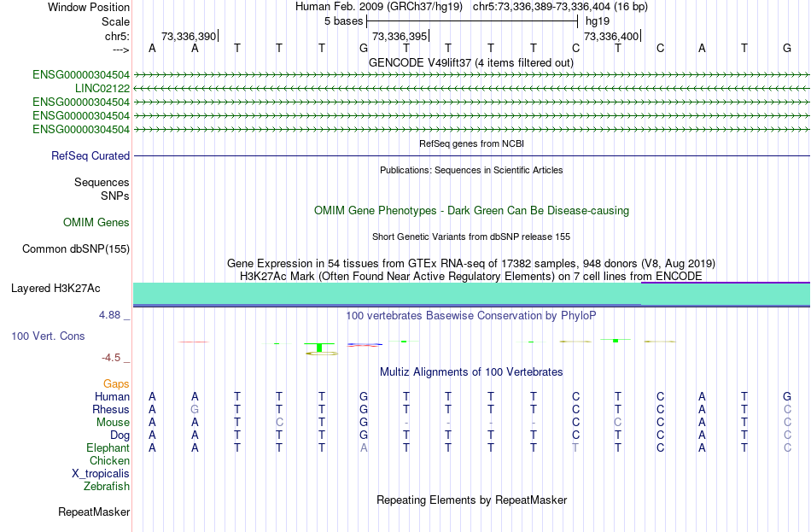Select the Elephant species label
The width and height of the screenshot is (811, 532).
[x=108, y=448]
